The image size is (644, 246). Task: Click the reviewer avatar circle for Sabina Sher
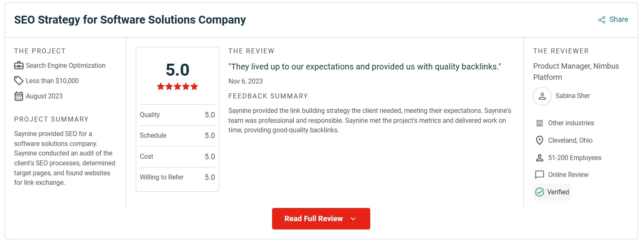point(542,96)
